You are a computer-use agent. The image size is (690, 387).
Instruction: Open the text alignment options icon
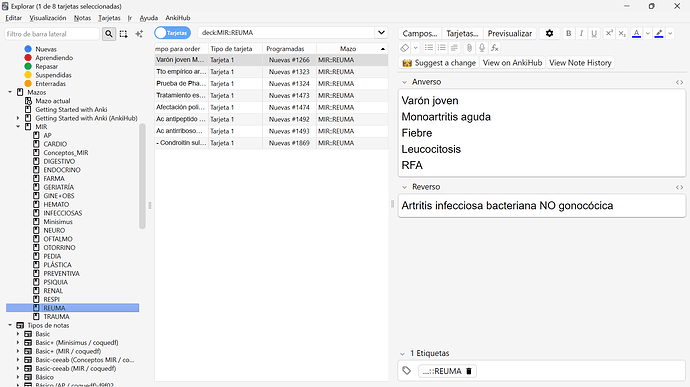(x=454, y=48)
